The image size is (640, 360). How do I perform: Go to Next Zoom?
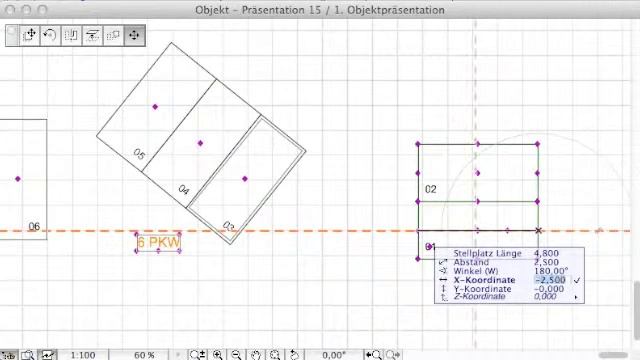pyautogui.click(x=393, y=355)
